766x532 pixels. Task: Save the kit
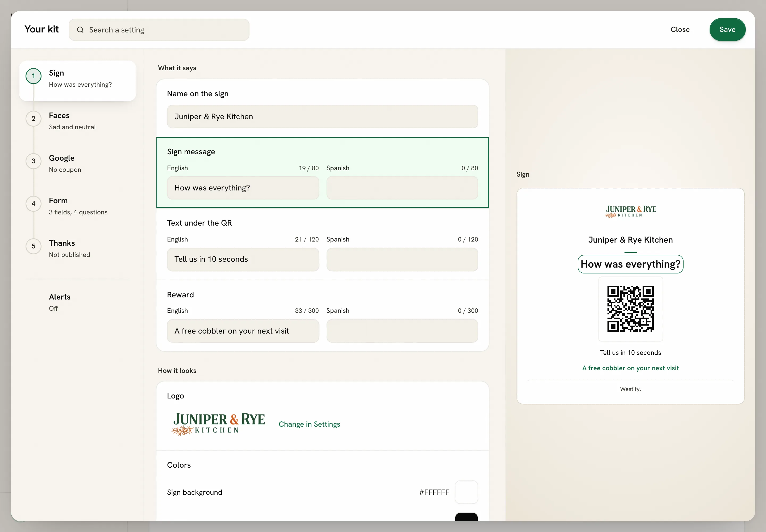tap(727, 30)
